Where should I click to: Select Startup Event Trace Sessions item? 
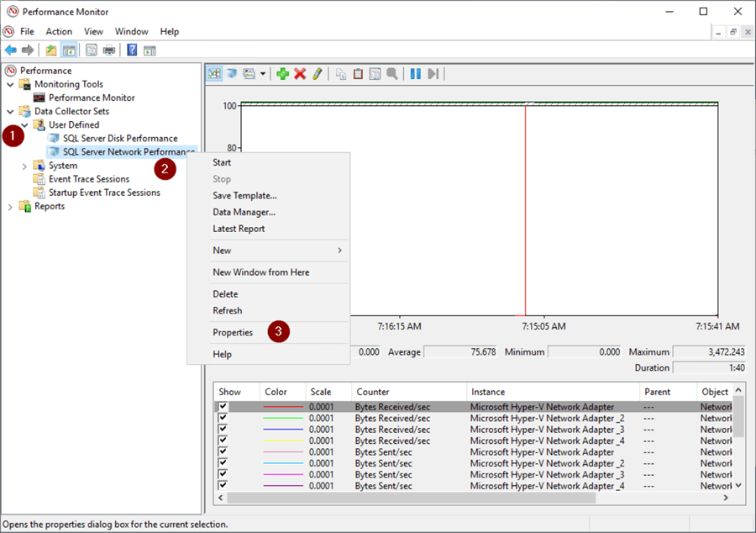104,193
